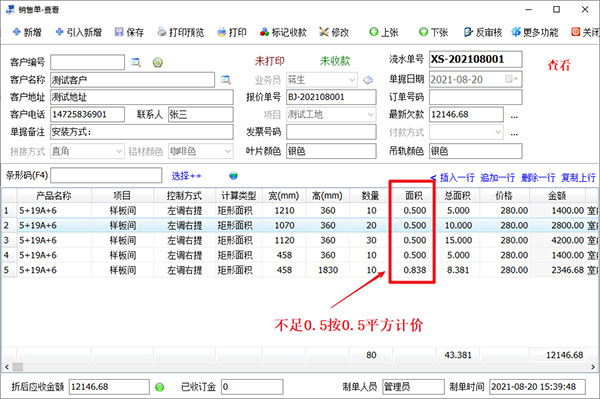The height and width of the screenshot is (399, 600).
Task: Focus the 客户编号 input field
Action: [87, 62]
